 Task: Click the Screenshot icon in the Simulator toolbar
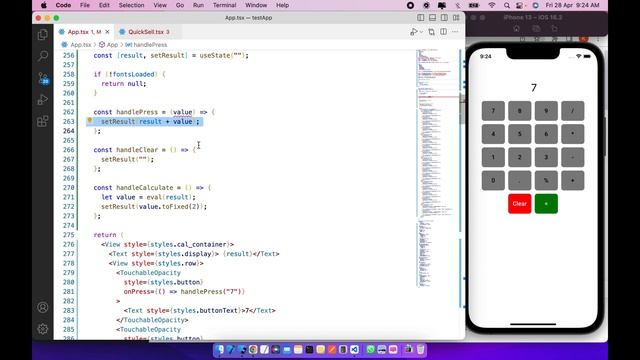coord(536,29)
